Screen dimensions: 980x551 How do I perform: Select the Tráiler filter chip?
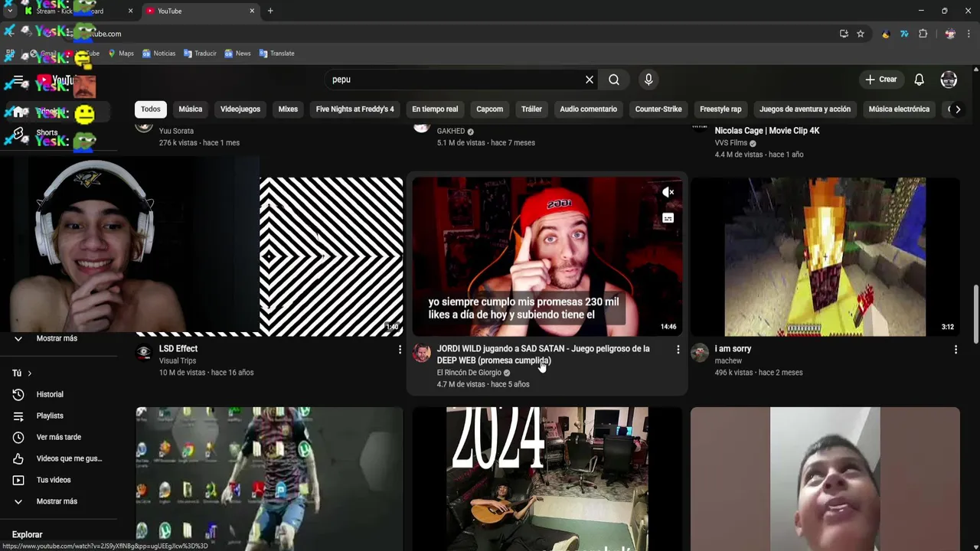pos(531,109)
